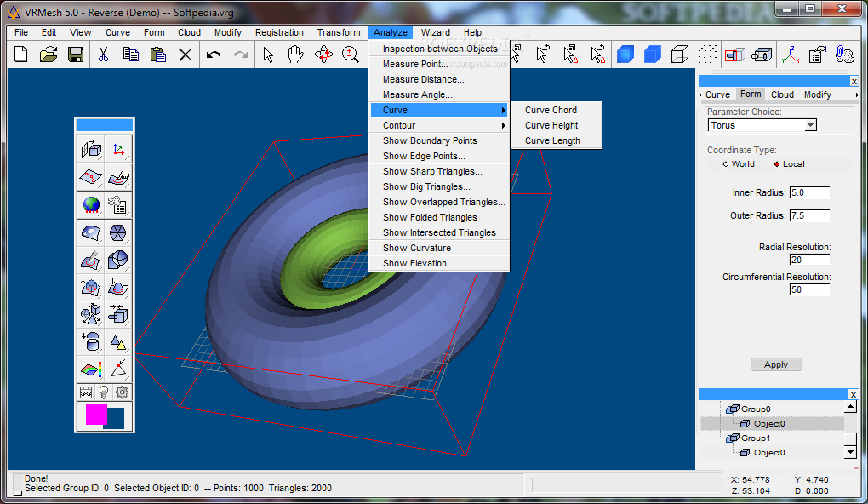Activate the hand pan tool
The image size is (868, 504).
(x=295, y=54)
